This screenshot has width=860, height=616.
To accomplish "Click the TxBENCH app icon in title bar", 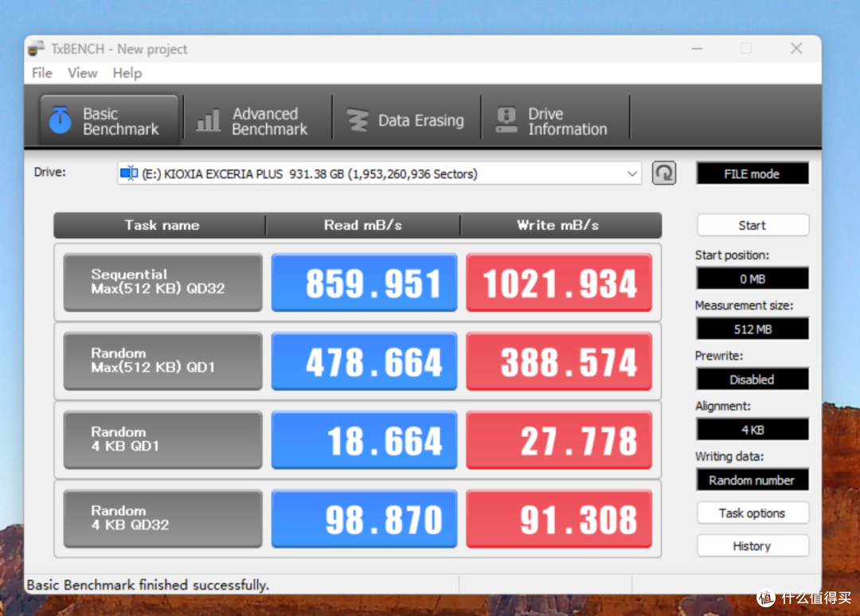I will tap(36, 49).
